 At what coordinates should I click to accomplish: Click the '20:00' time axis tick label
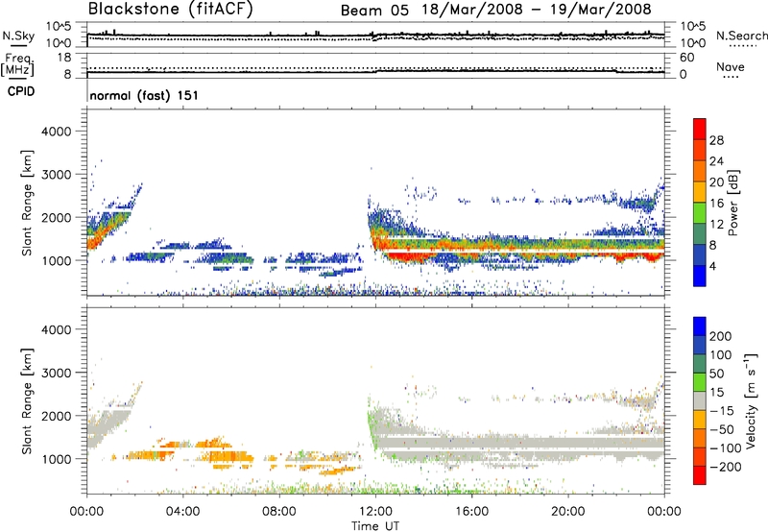pyautogui.click(x=568, y=512)
